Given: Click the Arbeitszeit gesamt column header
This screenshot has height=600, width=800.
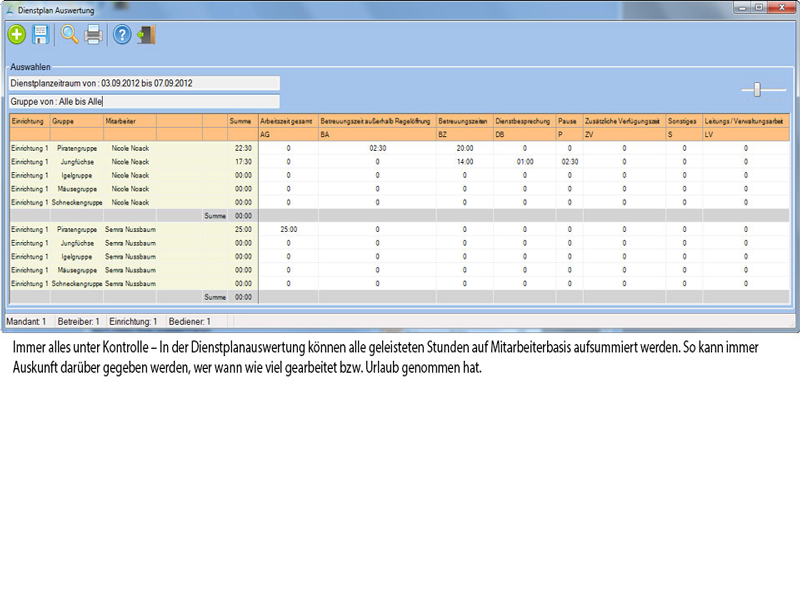Looking at the screenshot, I should click(287, 120).
